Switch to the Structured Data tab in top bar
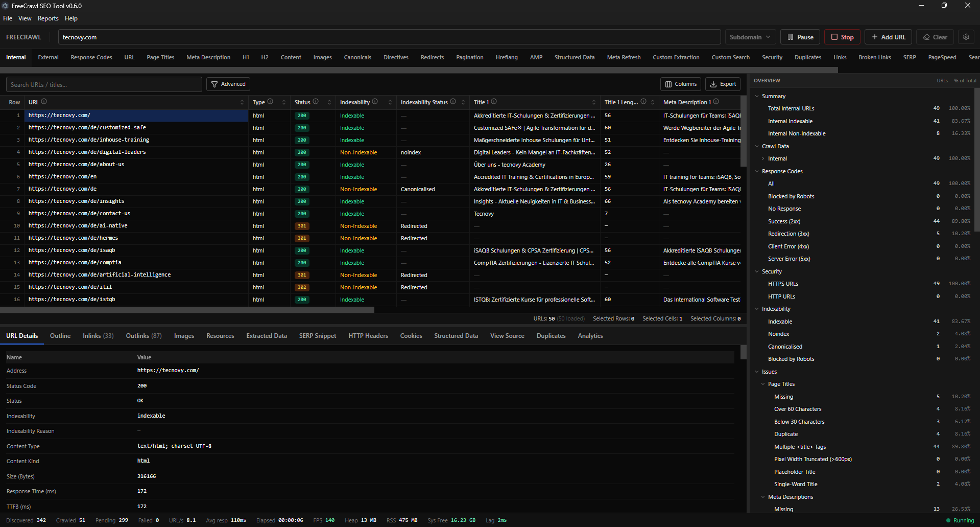This screenshot has height=527, width=980. 575,57
